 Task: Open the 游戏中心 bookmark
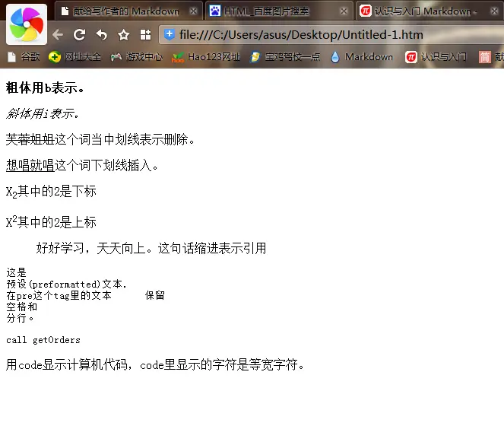click(137, 57)
